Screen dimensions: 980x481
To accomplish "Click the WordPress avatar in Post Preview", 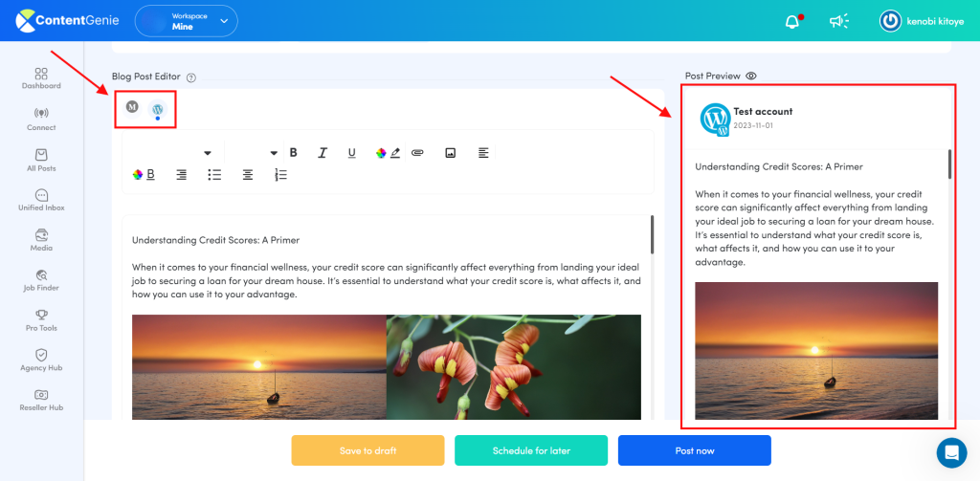I will 715,119.
